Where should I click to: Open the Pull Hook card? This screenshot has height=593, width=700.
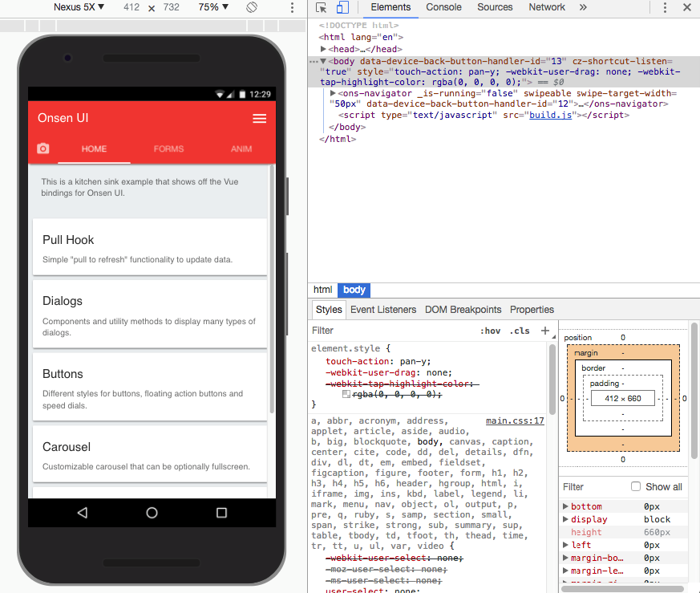click(150, 246)
